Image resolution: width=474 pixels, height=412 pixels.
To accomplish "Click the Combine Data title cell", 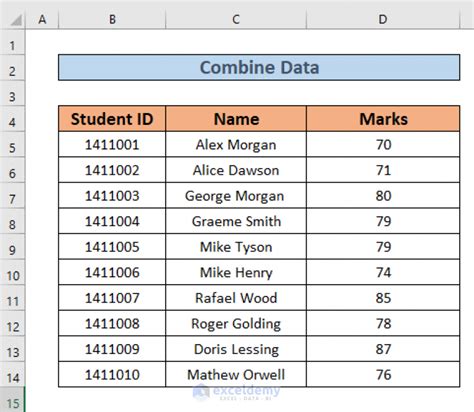I will tap(259, 67).
